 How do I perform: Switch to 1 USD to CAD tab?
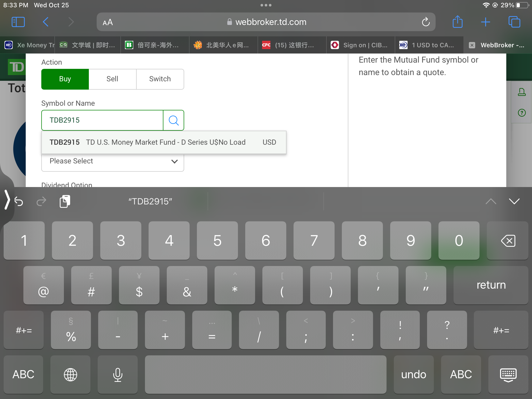[429, 45]
